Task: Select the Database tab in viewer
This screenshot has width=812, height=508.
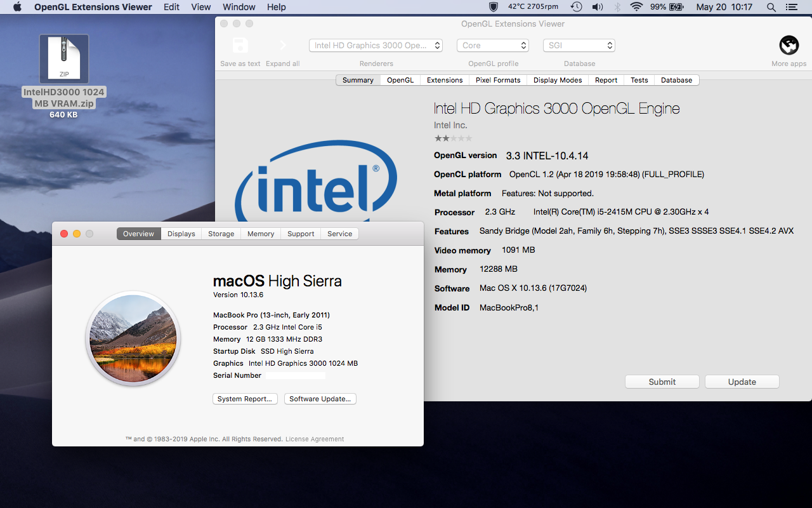Action: [677, 80]
